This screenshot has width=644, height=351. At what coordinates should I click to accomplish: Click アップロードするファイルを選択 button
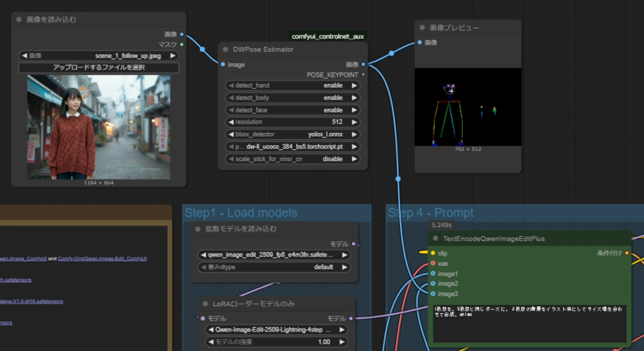(x=99, y=67)
